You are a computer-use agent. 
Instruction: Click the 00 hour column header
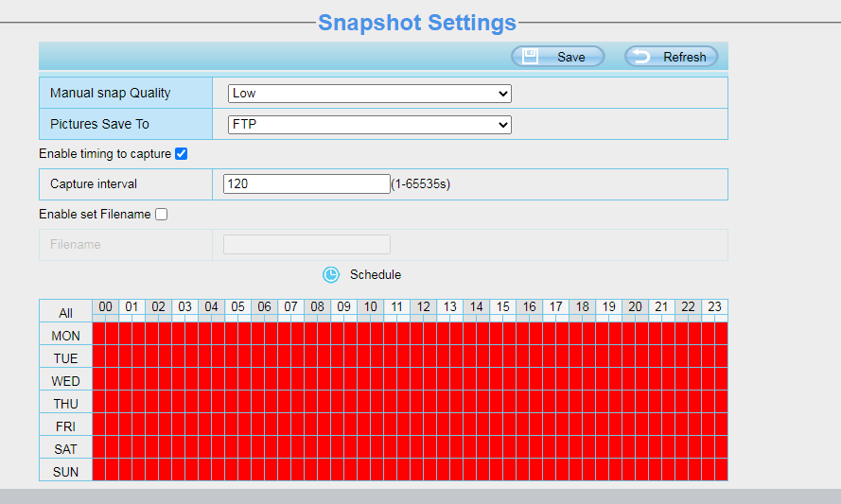[106, 307]
